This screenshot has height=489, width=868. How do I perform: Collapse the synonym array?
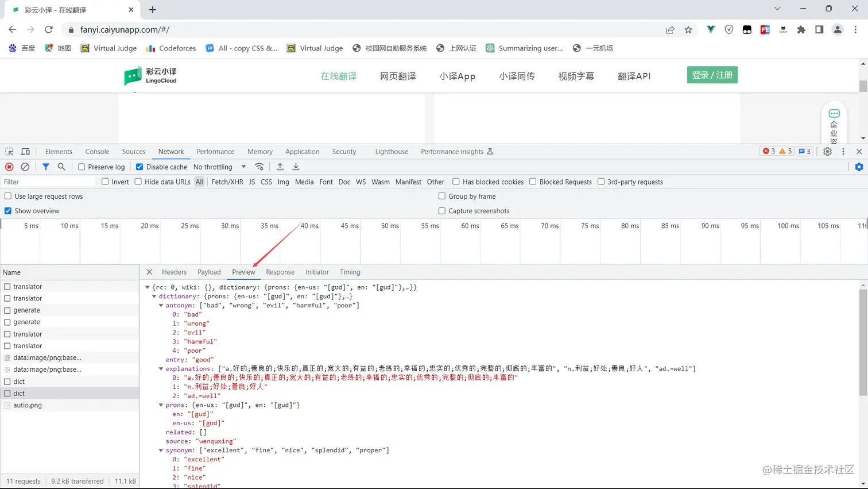[161, 451]
